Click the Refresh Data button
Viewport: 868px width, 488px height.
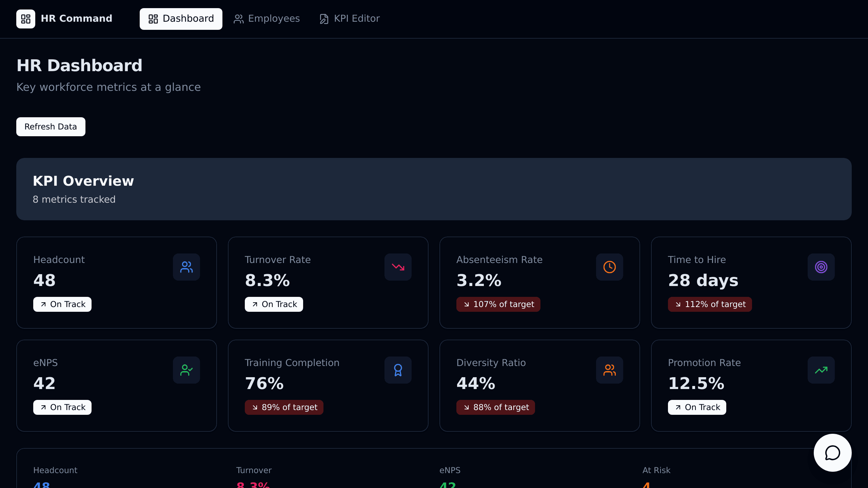click(51, 127)
